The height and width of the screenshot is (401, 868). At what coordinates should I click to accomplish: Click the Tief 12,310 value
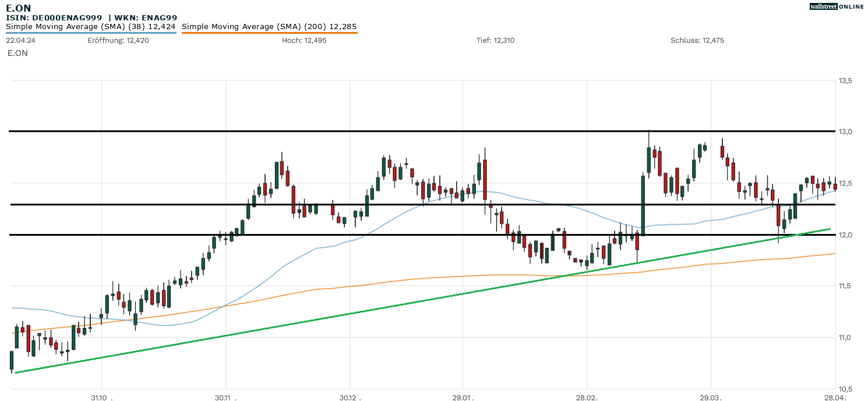click(x=495, y=40)
